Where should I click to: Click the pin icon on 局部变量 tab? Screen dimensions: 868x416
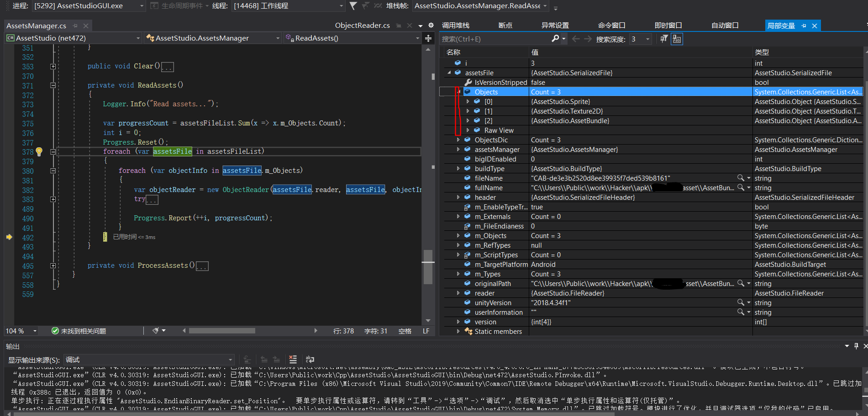[x=804, y=26]
